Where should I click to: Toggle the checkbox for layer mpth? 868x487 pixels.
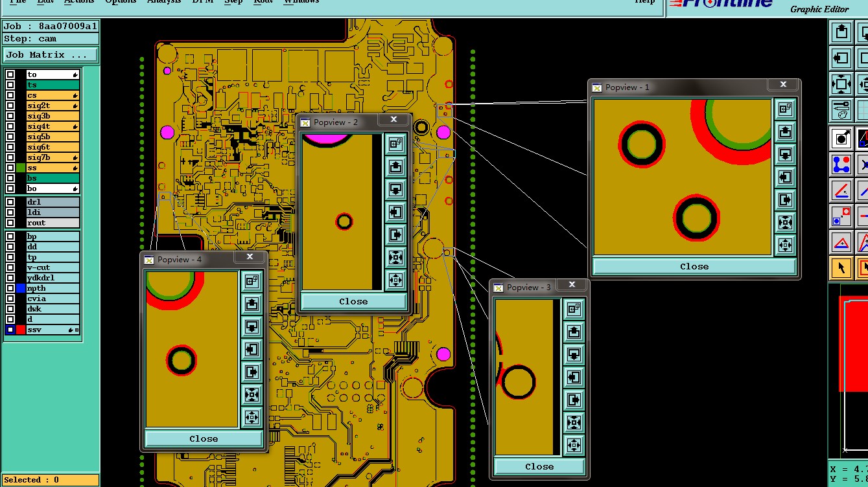tap(10, 288)
